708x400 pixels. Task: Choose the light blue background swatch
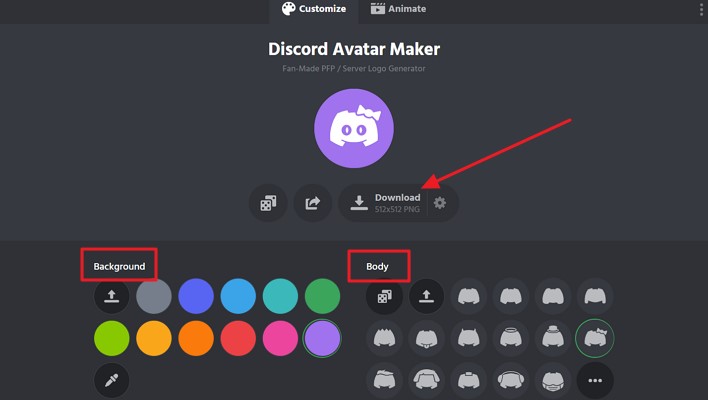coord(238,296)
